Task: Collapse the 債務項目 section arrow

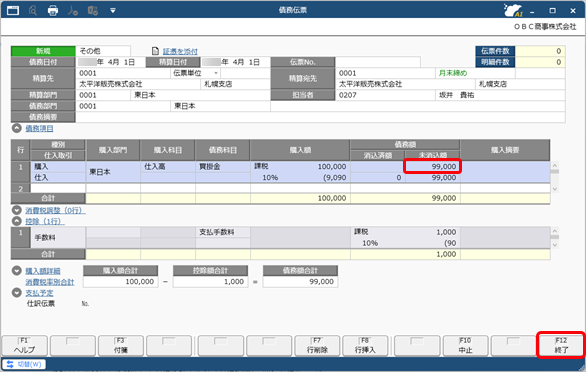Action: (x=16, y=128)
